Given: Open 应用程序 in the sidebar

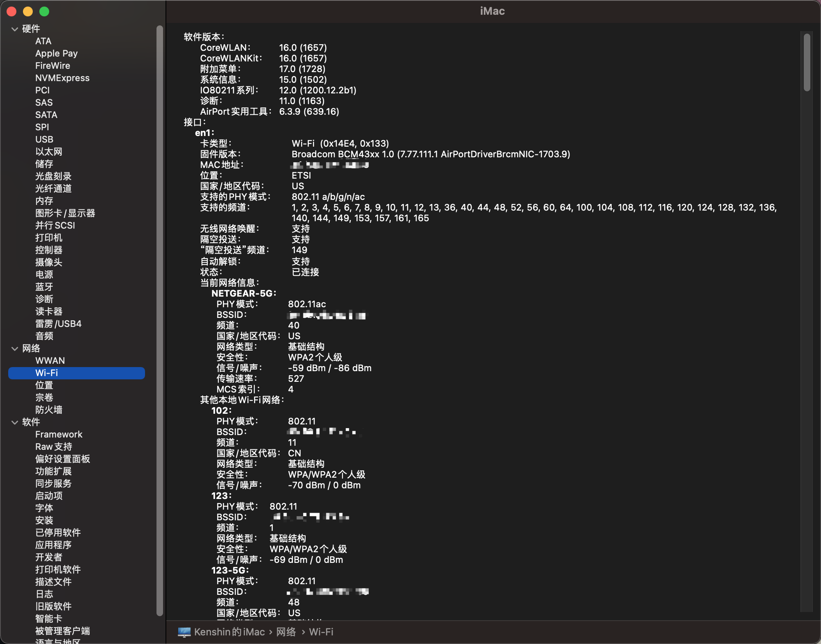Looking at the screenshot, I should click(53, 545).
